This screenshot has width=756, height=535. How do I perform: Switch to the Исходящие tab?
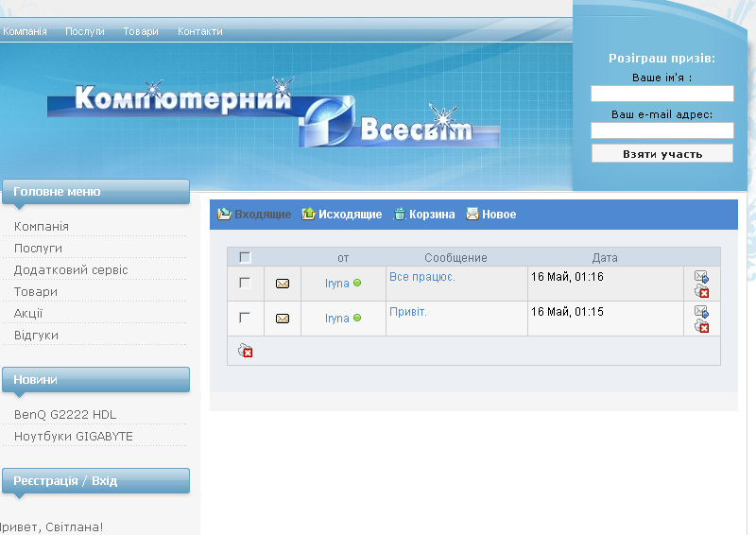pyautogui.click(x=350, y=215)
